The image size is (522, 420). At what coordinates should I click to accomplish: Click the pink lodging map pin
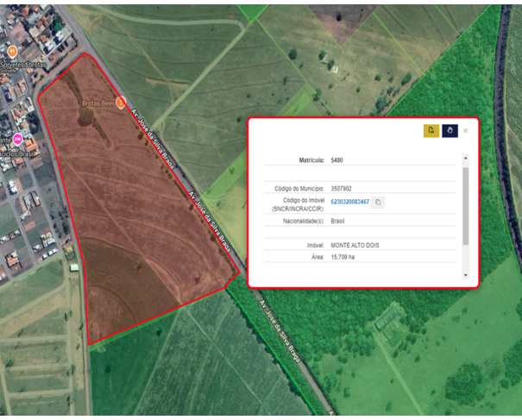coord(17,139)
